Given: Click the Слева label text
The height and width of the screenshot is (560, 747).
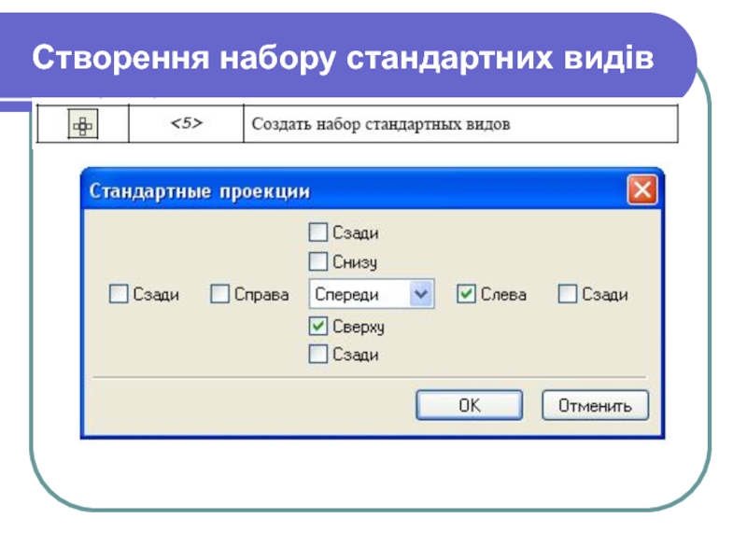Looking at the screenshot, I should [x=503, y=295].
